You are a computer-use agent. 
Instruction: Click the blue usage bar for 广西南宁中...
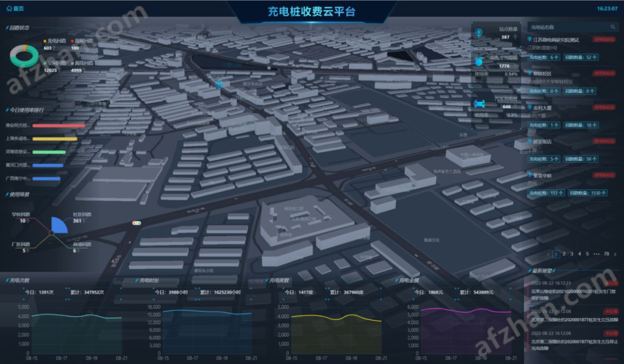point(47,179)
